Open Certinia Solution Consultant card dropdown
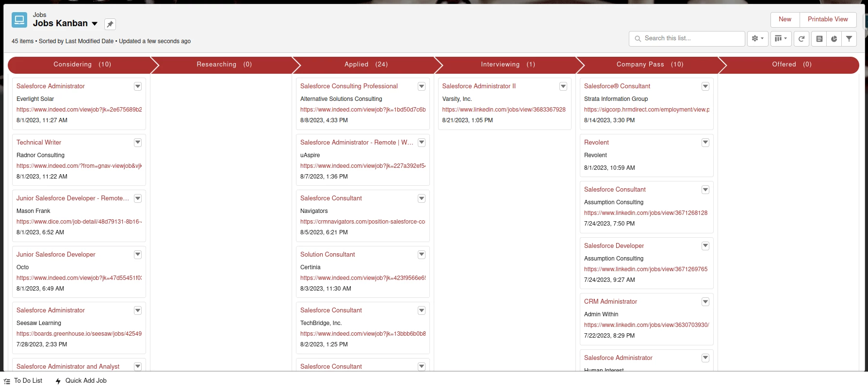Screen dimensions: 868x391 pos(422,255)
